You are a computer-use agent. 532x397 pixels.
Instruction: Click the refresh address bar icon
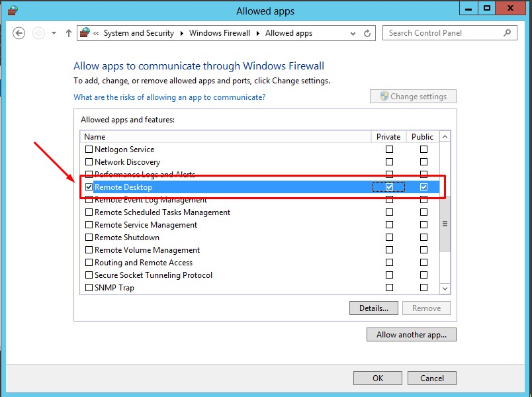[369, 33]
